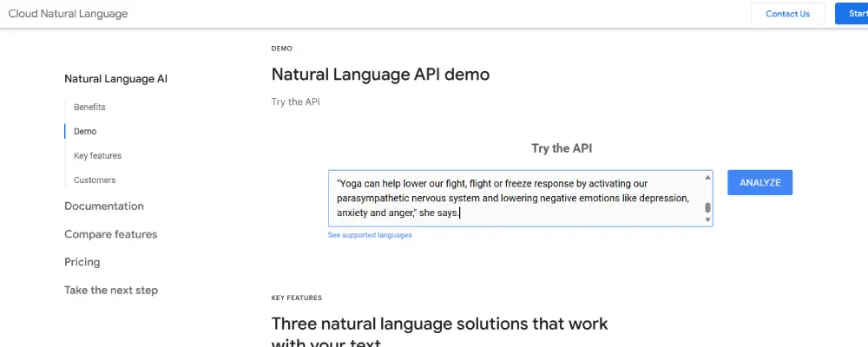Click the scroll up arrow in the text box
This screenshot has width=868, height=347.
[707, 178]
